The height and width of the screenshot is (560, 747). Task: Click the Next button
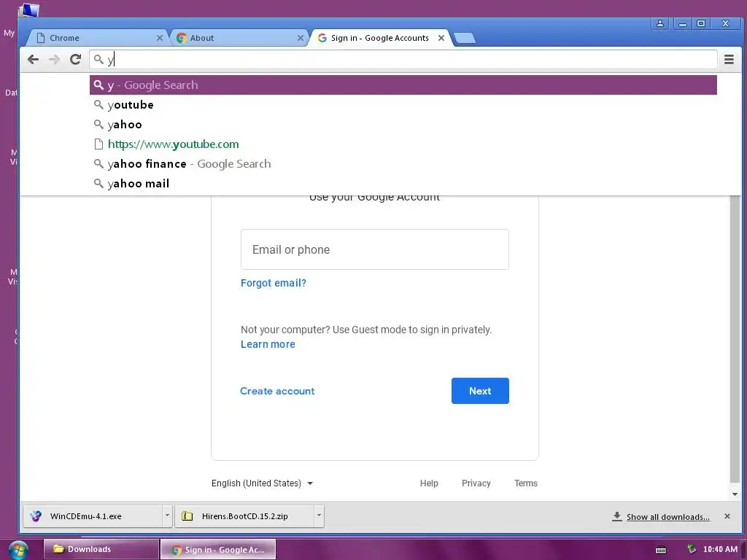pos(480,391)
